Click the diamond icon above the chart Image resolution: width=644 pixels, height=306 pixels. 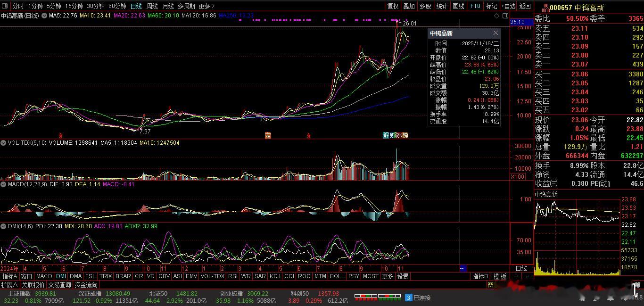click(497, 16)
